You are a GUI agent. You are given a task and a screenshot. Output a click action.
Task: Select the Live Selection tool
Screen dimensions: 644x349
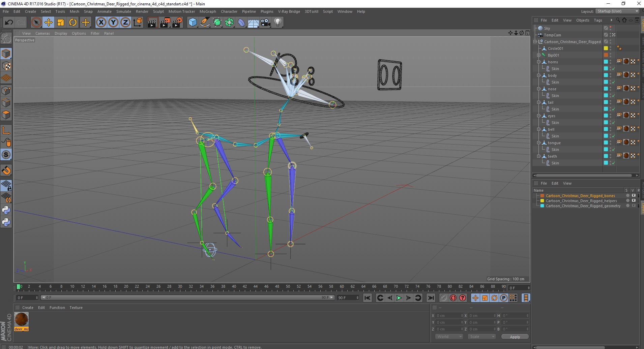[x=36, y=23]
